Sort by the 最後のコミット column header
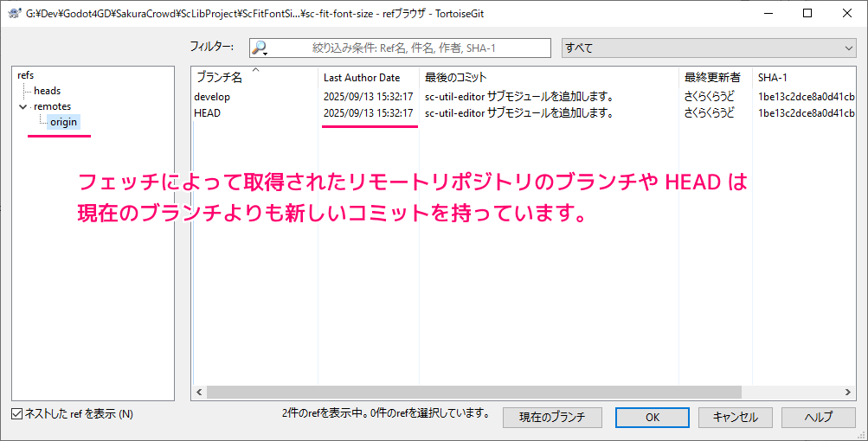This screenshot has width=868, height=441. tap(455, 78)
